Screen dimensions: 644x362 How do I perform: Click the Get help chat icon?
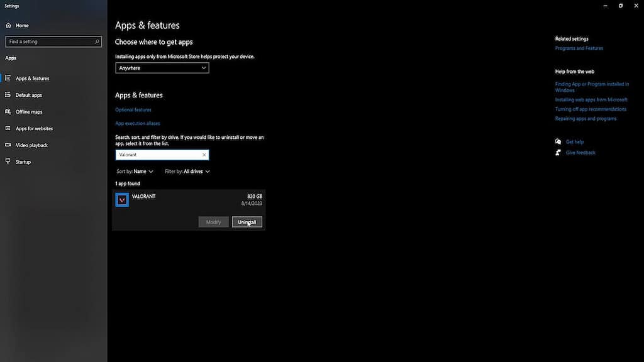point(558,141)
